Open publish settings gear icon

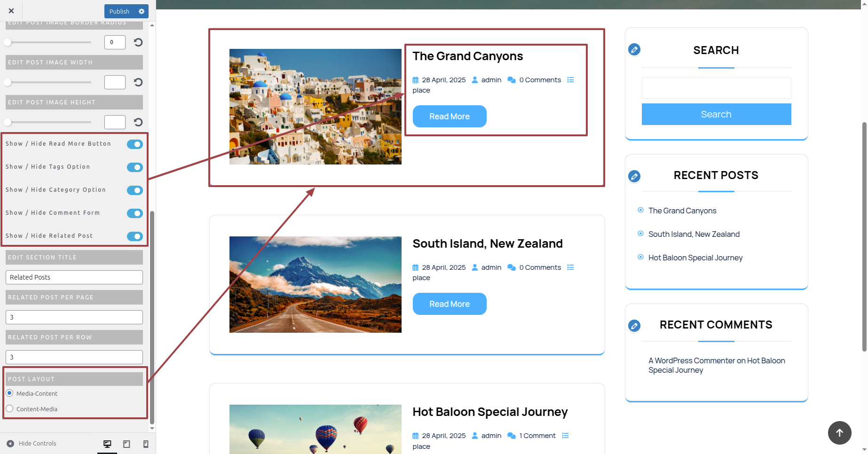pyautogui.click(x=142, y=11)
